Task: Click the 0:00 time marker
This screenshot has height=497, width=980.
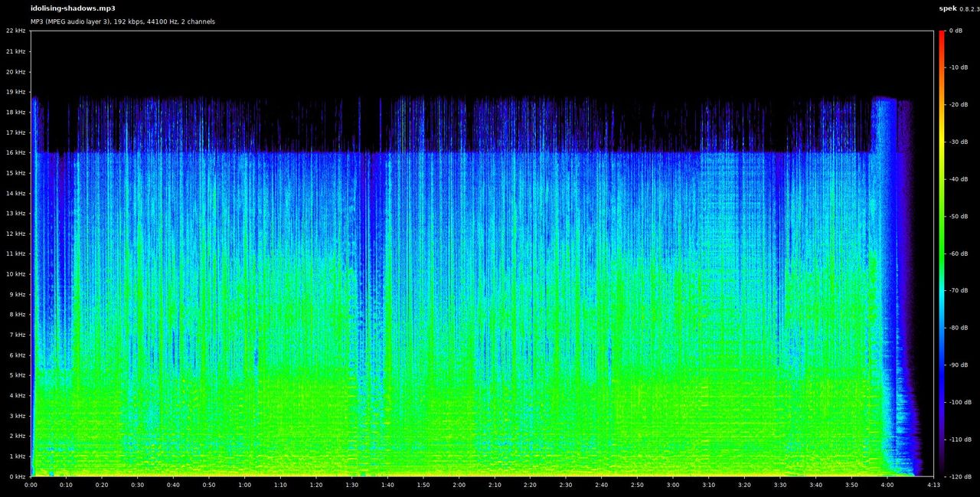Action: pyautogui.click(x=30, y=485)
